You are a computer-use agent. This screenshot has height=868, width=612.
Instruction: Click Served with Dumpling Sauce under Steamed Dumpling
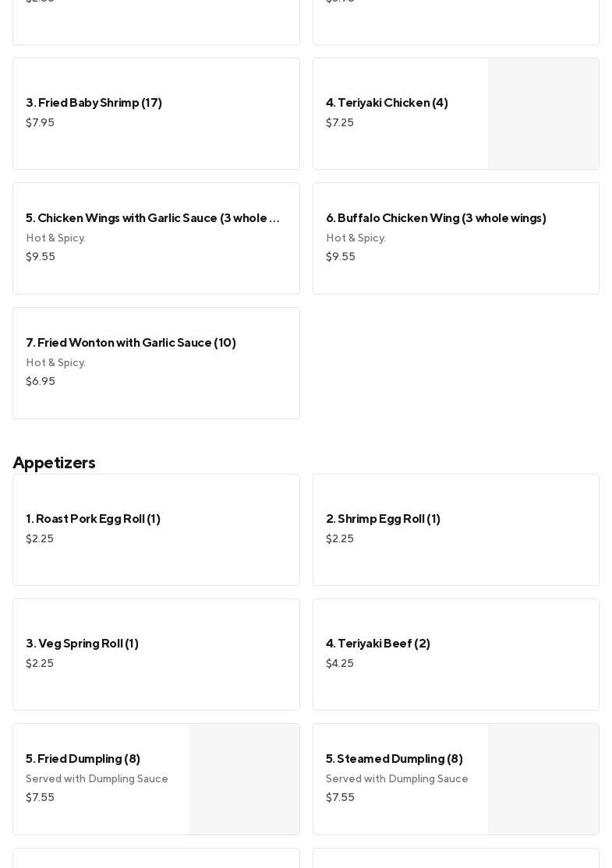(397, 779)
